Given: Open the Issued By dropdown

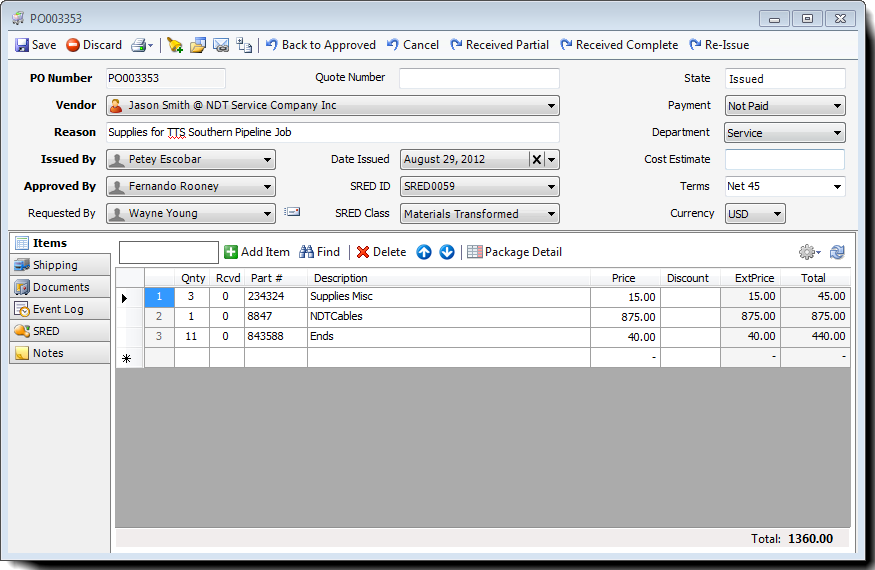Looking at the screenshot, I should click(267, 160).
